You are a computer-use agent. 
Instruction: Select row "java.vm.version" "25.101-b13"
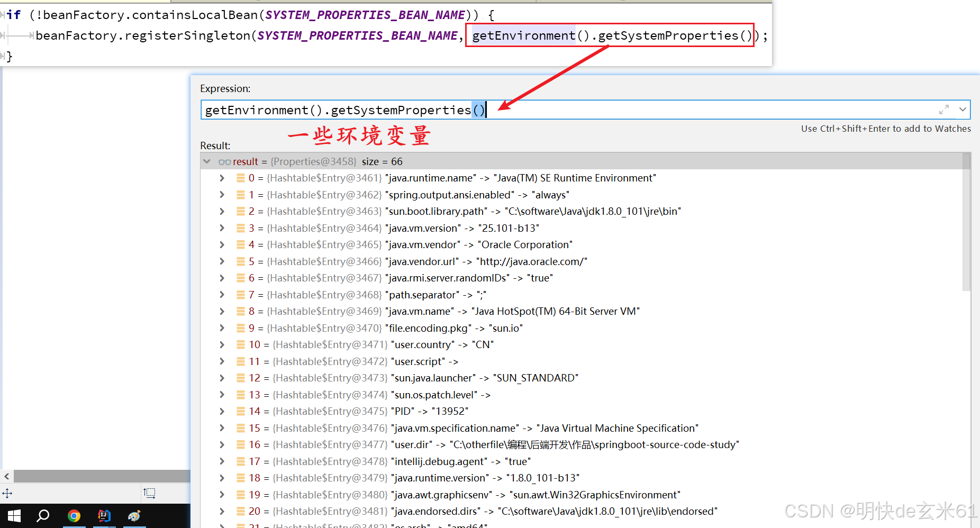point(581,228)
